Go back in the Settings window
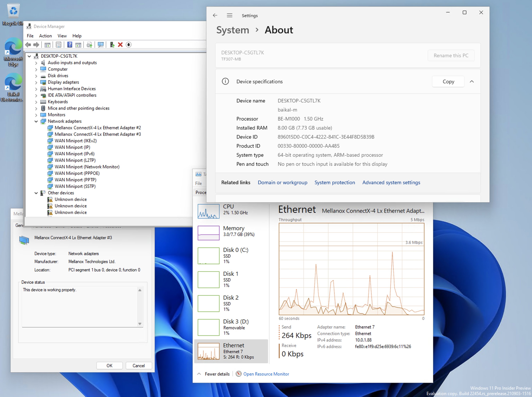Viewport: 532px width, 397px height. point(215,15)
